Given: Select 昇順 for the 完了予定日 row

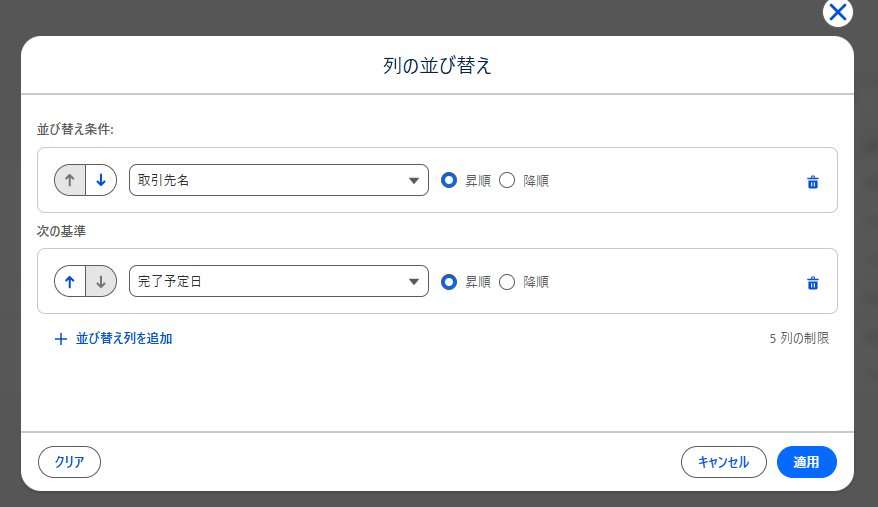Looking at the screenshot, I should click(x=449, y=282).
